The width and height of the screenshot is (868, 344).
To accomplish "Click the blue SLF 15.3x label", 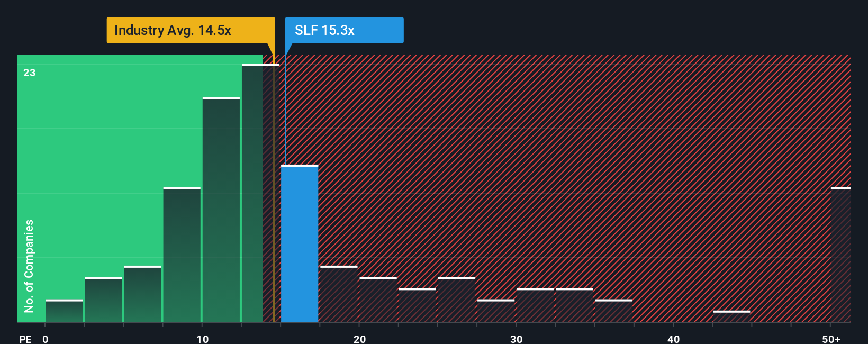I will tap(345, 30).
